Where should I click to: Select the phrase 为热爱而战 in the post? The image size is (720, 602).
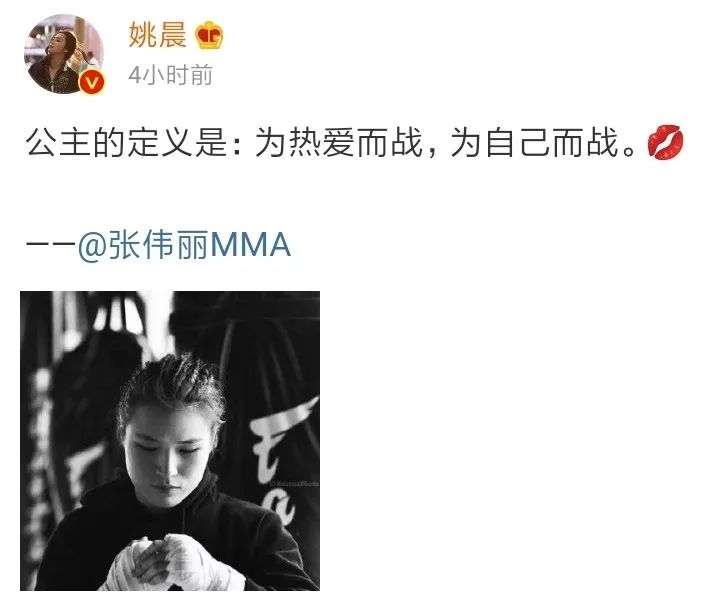(x=338, y=142)
